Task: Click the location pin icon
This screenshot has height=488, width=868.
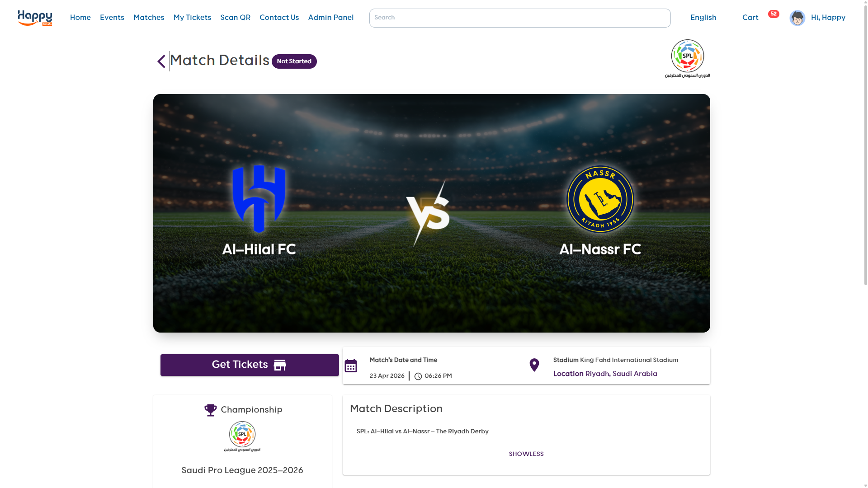Action: [x=534, y=365]
